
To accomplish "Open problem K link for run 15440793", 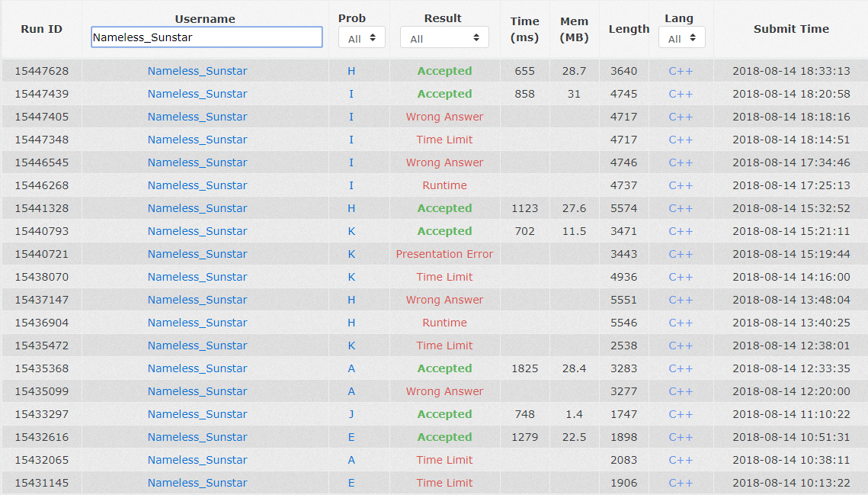I will (351, 231).
